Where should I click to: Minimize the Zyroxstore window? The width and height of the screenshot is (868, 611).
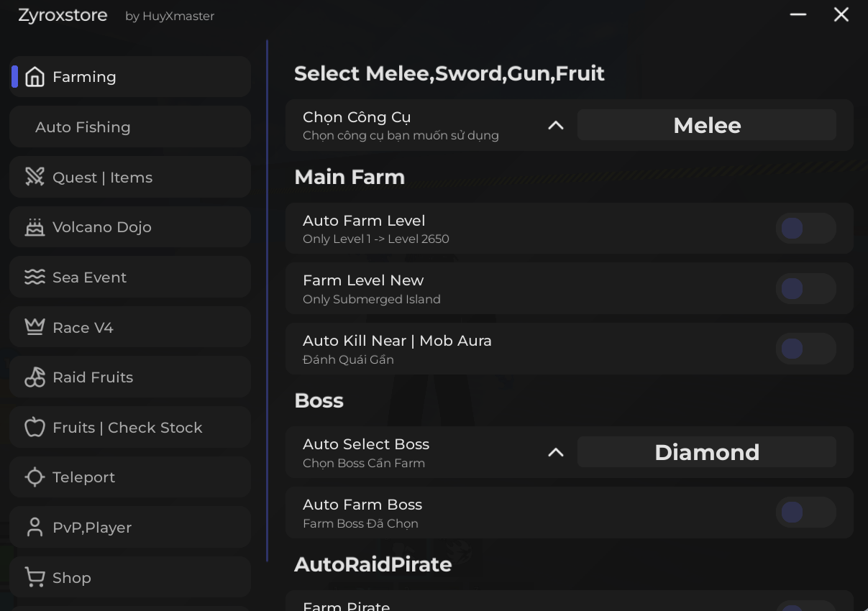(x=798, y=15)
